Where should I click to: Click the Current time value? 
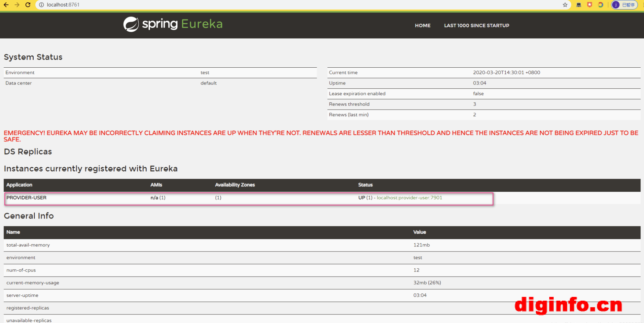coord(506,73)
